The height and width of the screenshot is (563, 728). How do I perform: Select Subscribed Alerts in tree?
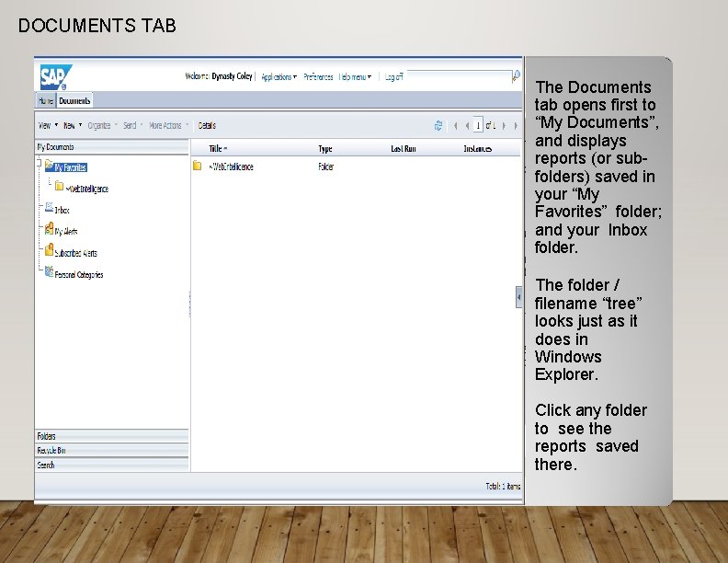tap(75, 253)
